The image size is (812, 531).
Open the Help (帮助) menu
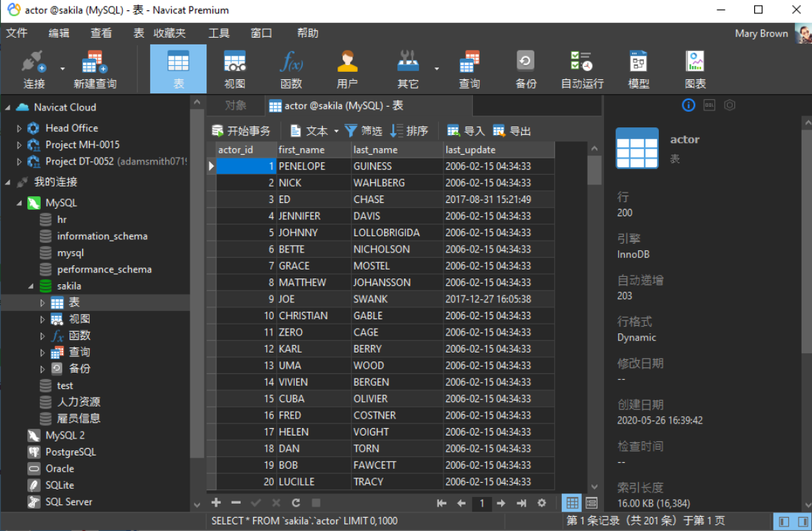(308, 33)
